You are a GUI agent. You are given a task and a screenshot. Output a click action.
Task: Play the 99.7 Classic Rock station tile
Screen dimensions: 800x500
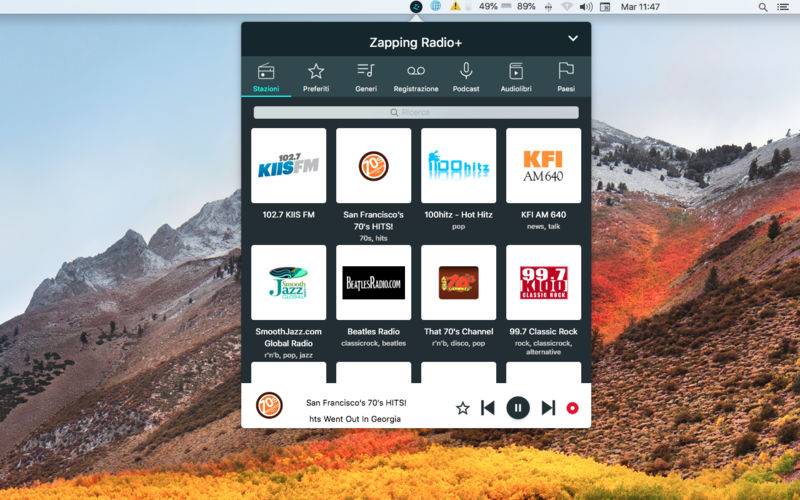pos(543,282)
